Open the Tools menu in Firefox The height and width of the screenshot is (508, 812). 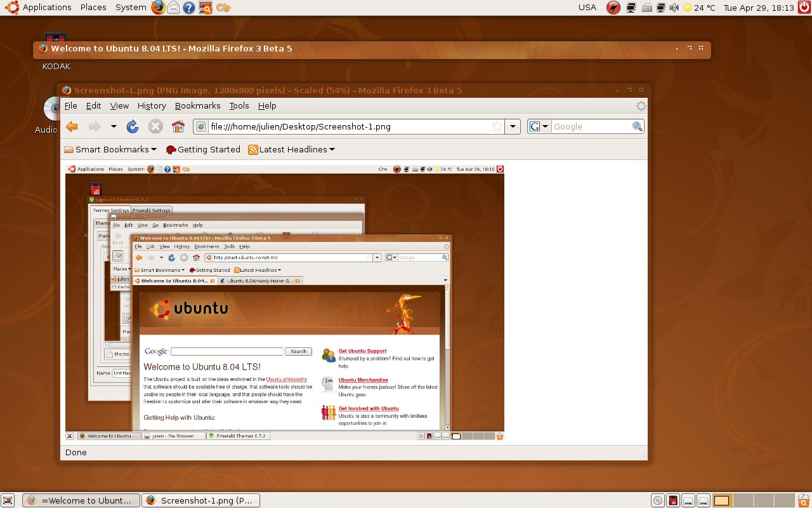(x=239, y=106)
